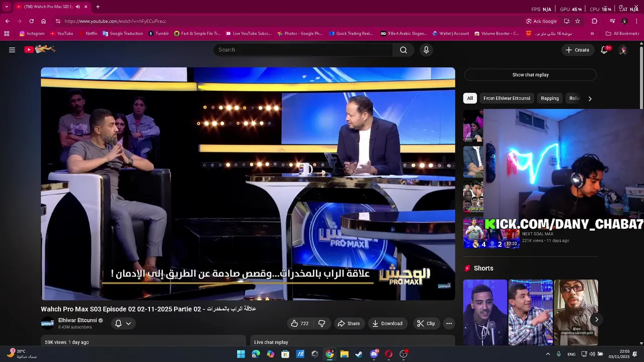Screen dimensions: 644x362
Task: Open Opera browser from the taskbar
Action: click(388, 354)
